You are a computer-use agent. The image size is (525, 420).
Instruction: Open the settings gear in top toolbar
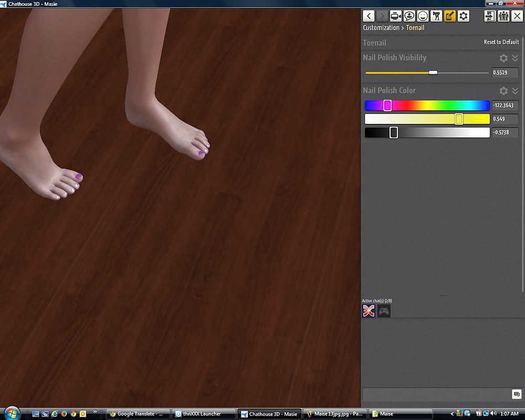(x=463, y=16)
